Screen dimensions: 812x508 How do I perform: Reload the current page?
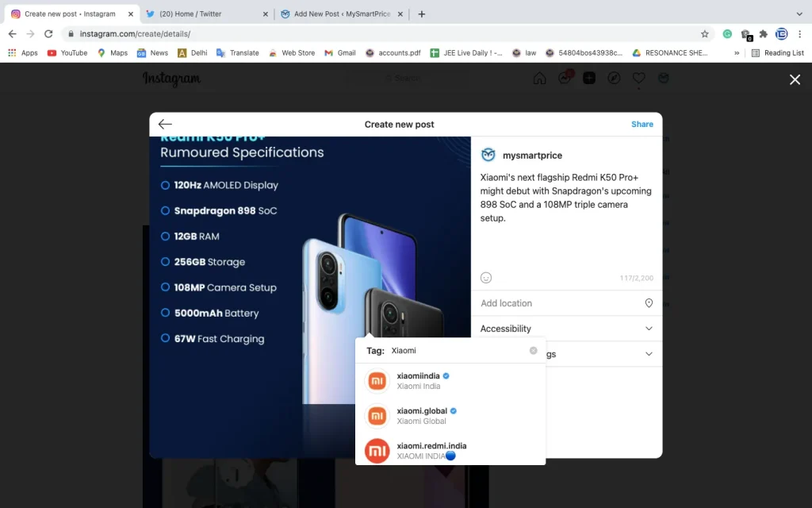48,33
